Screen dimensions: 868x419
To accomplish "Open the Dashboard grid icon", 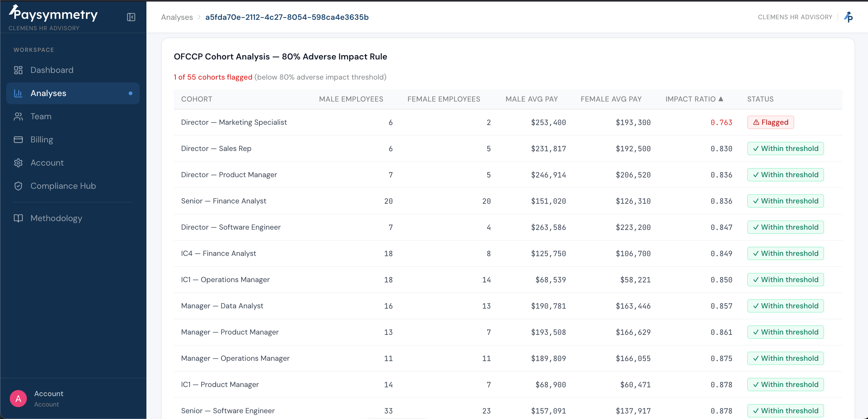I will 18,70.
